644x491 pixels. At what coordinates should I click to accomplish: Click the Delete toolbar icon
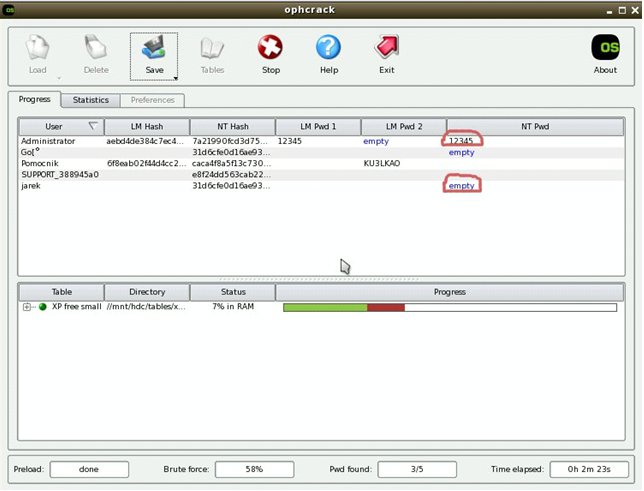(x=96, y=48)
